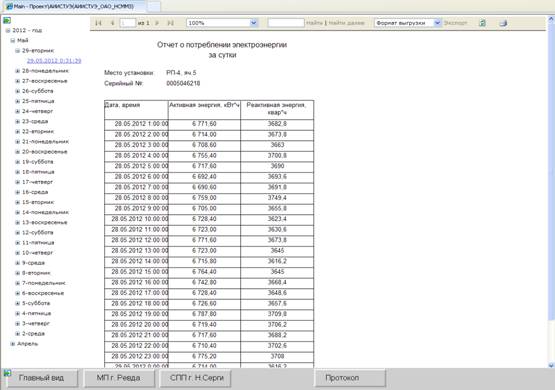Open the СПП г. Н.Серги view

tap(196, 378)
